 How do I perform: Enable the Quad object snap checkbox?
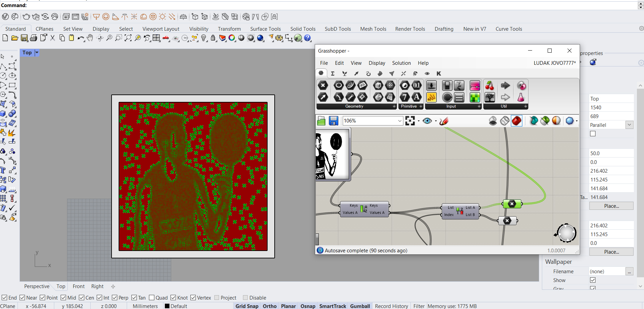152,298
